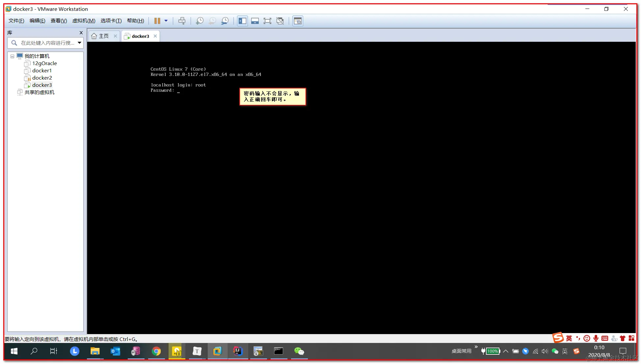The height and width of the screenshot is (364, 641).
Task: Open the snapshot manager icon
Action: [x=225, y=21]
